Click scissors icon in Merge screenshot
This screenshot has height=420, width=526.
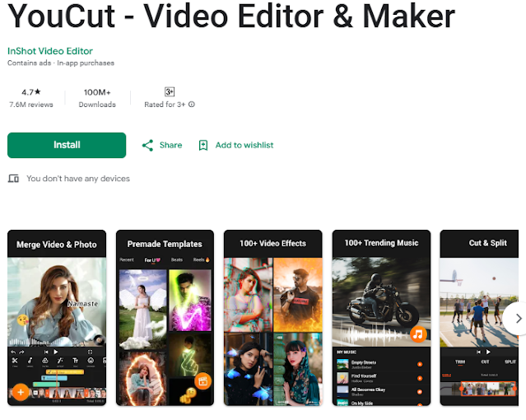click(x=15, y=361)
